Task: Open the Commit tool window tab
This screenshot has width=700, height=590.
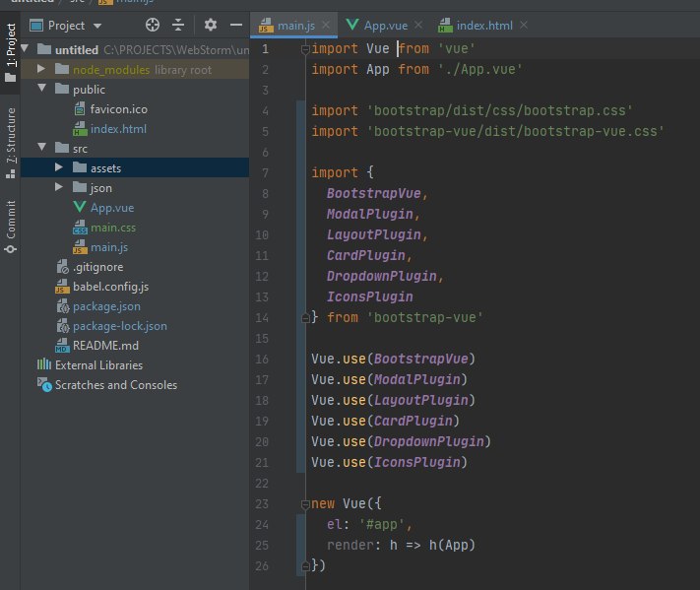Action: click(10, 227)
